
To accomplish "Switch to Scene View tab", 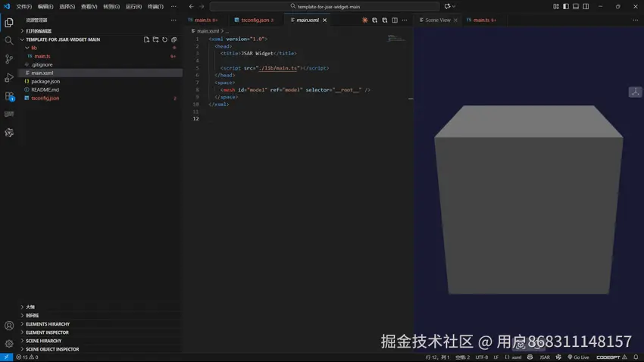I will [x=438, y=20].
